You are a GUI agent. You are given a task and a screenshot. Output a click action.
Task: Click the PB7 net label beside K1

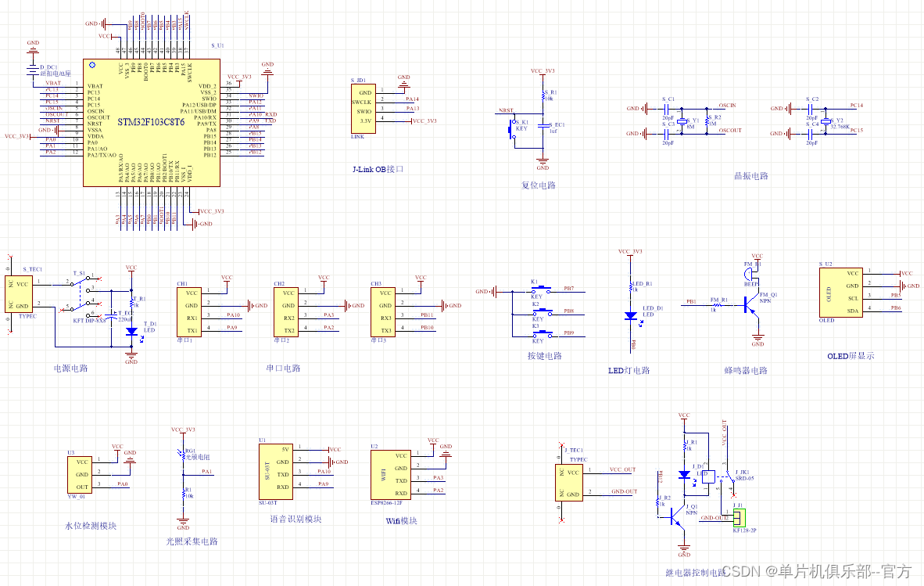(568, 289)
